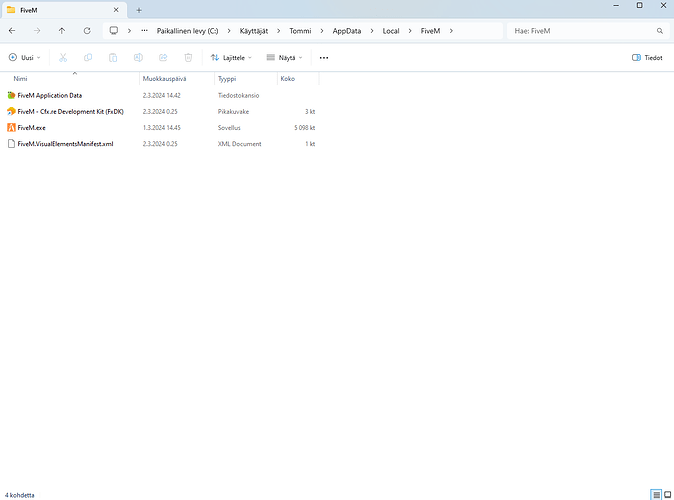Expand chevron after Tommi breadcrumb
This screenshot has height=500, width=674.
pyautogui.click(x=322, y=31)
